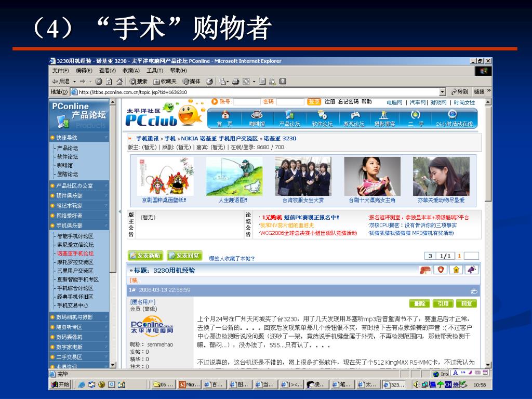
Task: Print the page with the printer icon
Action: [236, 82]
